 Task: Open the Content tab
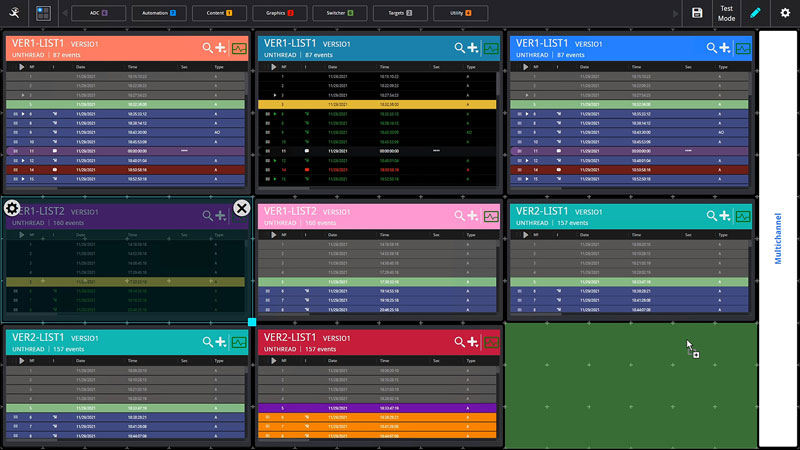tap(219, 13)
